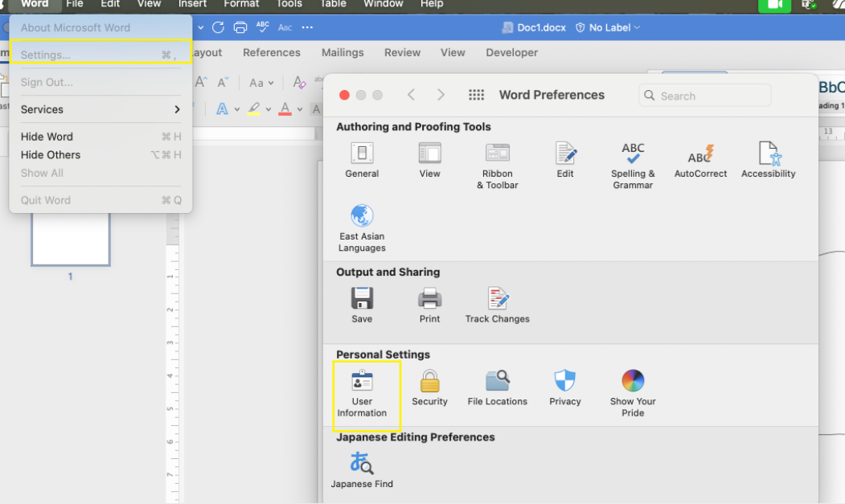
Task: Open East Asian Languages preferences
Action: (x=362, y=228)
